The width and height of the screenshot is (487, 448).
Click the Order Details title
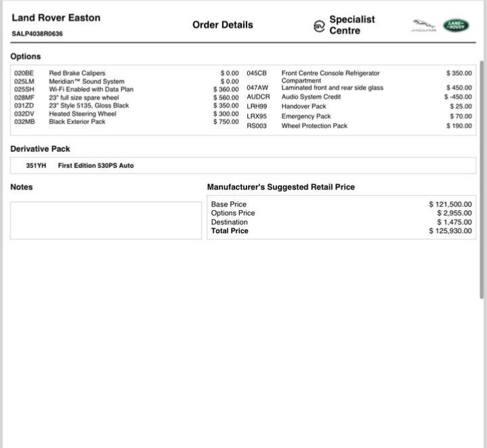[223, 25]
